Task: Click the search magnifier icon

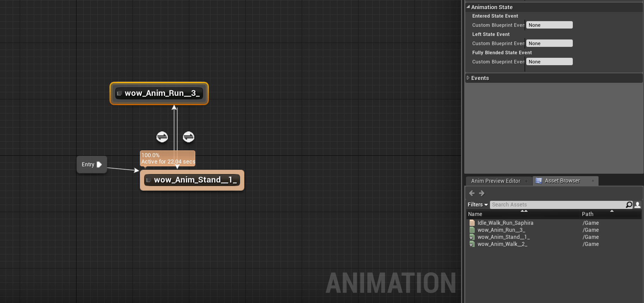Action: (629, 205)
